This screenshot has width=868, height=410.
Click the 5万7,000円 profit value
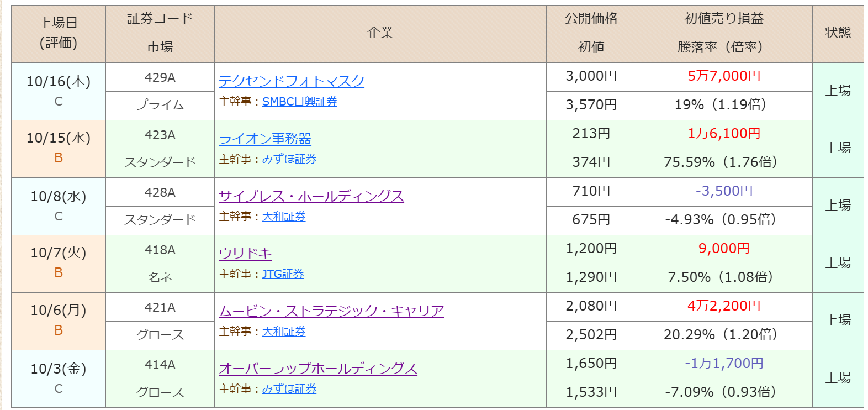click(723, 76)
